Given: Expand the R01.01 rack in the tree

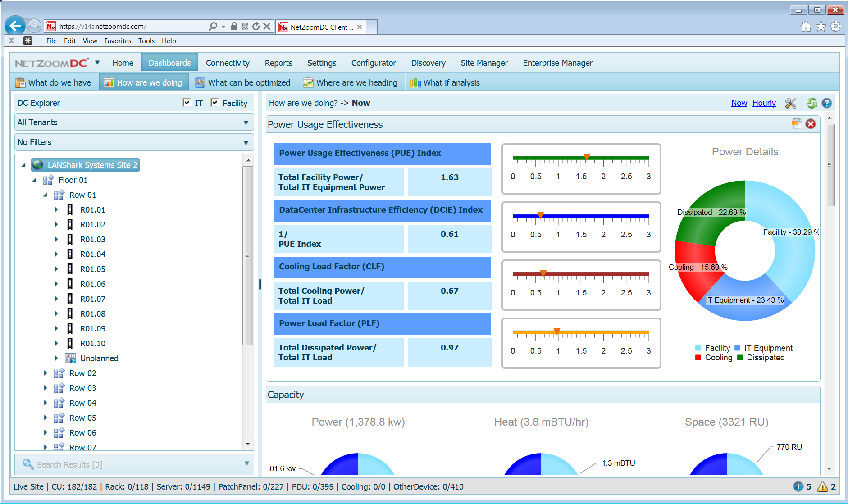Looking at the screenshot, I should pyautogui.click(x=56, y=209).
